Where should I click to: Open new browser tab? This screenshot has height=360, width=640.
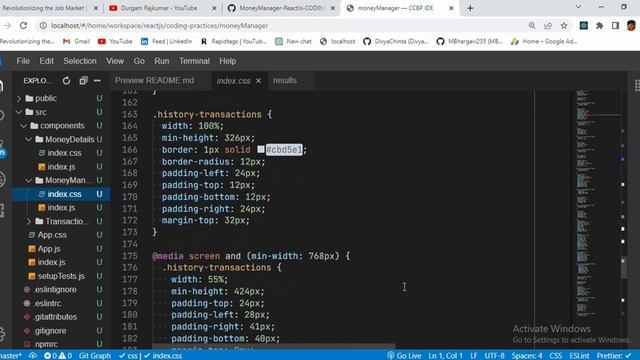click(470, 8)
